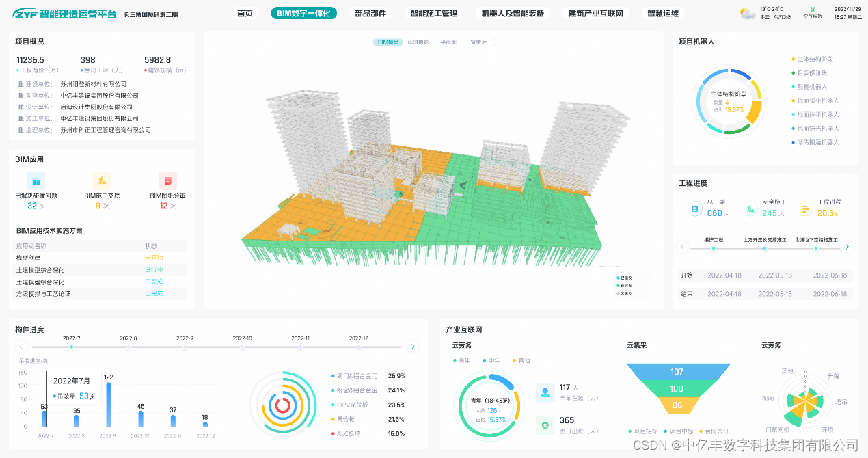Toggle 砌砖搬运机器人 legend entry
This screenshot has width=868, height=458.
(x=815, y=142)
